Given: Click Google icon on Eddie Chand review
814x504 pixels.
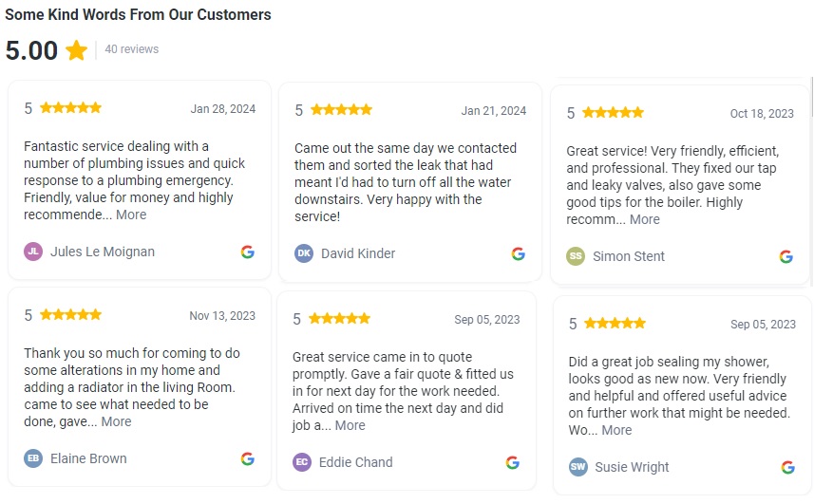Looking at the screenshot, I should coord(512,462).
